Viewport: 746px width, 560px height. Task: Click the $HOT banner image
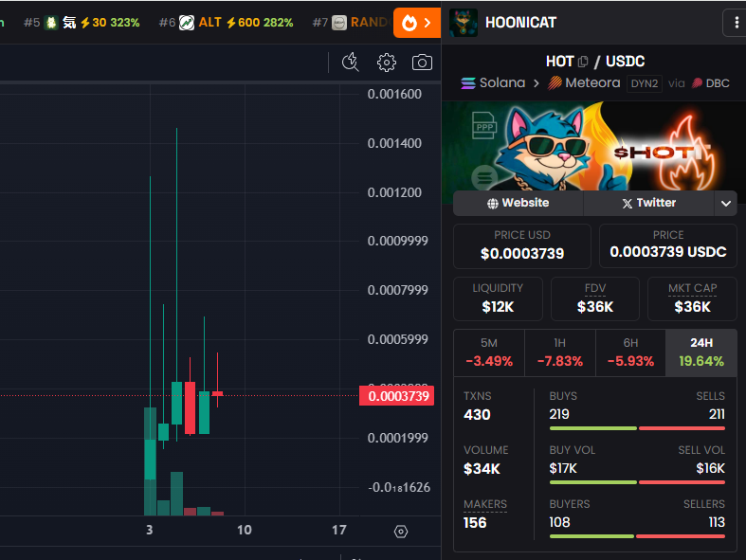[593, 147]
